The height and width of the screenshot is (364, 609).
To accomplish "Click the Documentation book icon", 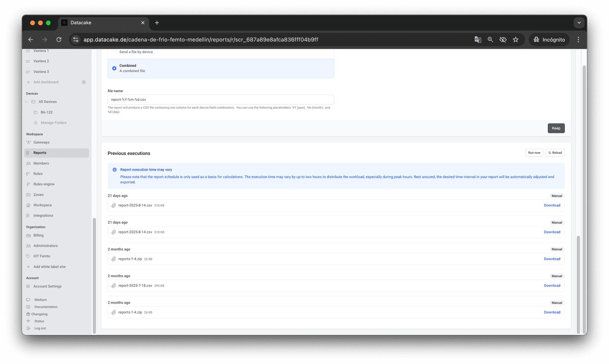I will click(28, 307).
